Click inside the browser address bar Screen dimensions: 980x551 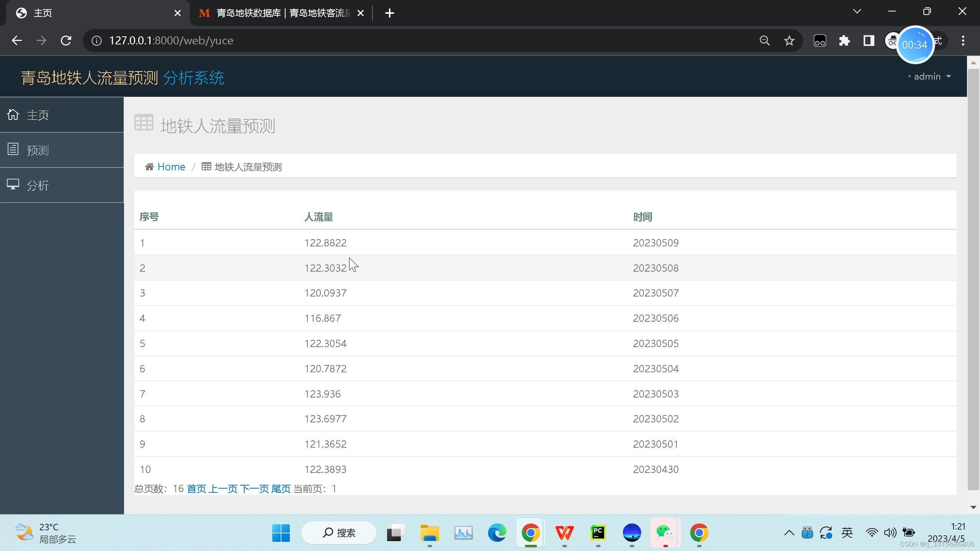[x=268, y=40]
